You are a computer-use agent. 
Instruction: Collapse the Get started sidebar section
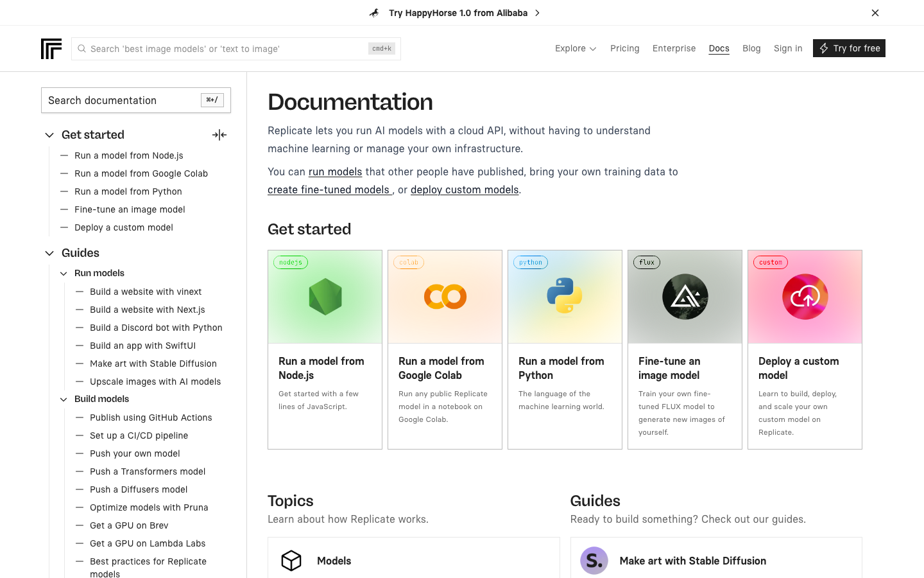[49, 135]
